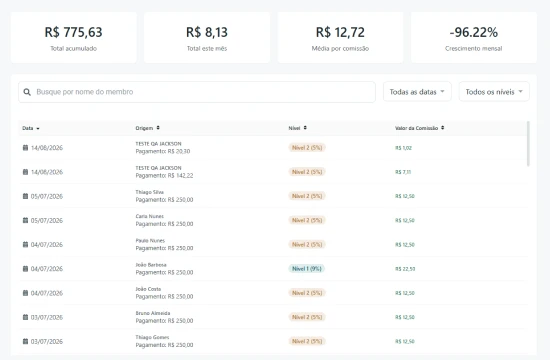
Task: Click calendar icon in the R$ 20,30 payment row
Action: click(25, 147)
